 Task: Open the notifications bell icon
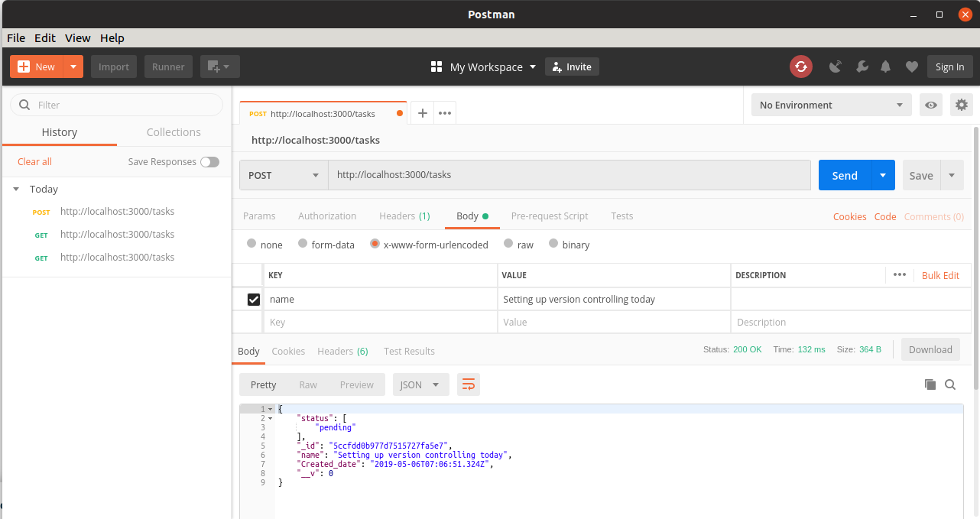(x=885, y=66)
